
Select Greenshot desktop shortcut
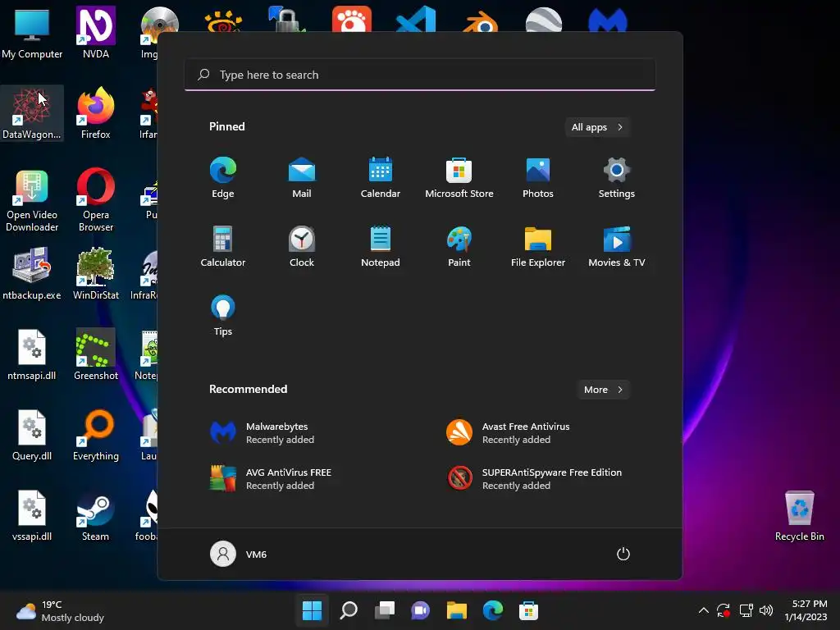pos(96,354)
